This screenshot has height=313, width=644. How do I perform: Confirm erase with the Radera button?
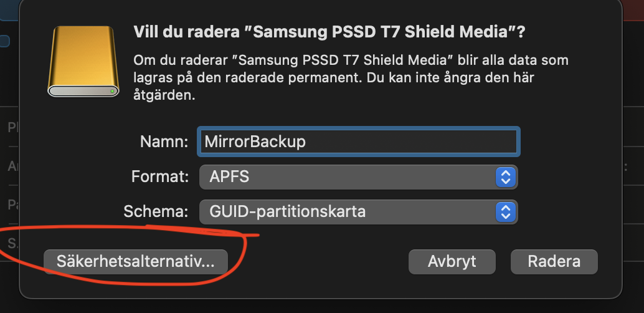pyautogui.click(x=554, y=262)
